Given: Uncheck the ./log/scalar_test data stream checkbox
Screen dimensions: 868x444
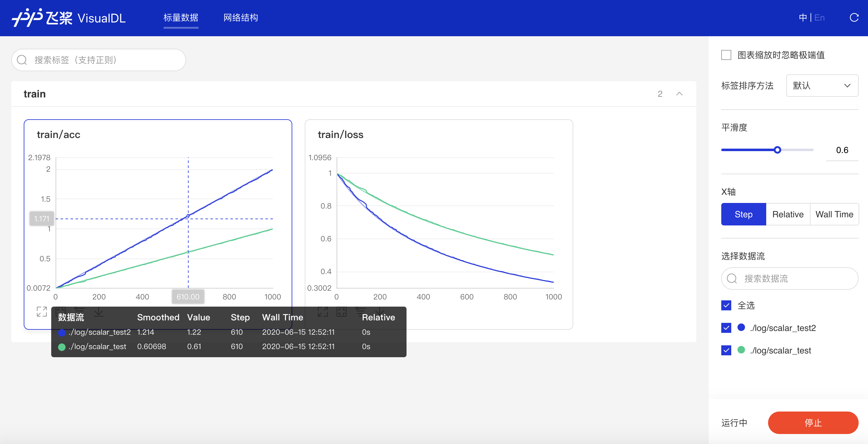Looking at the screenshot, I should pyautogui.click(x=726, y=350).
